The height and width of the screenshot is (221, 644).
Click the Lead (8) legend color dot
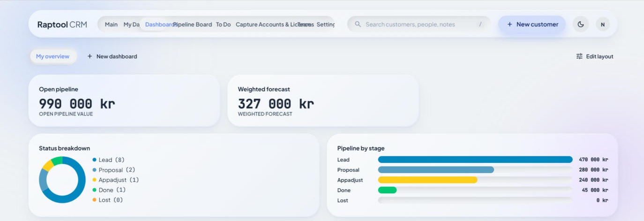click(94, 160)
